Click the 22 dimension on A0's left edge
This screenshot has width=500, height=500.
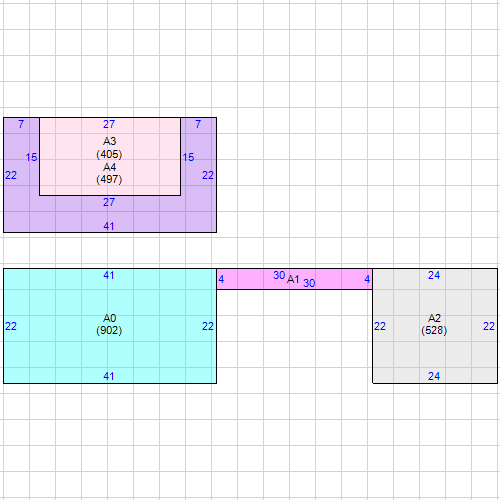pyautogui.click(x=11, y=326)
